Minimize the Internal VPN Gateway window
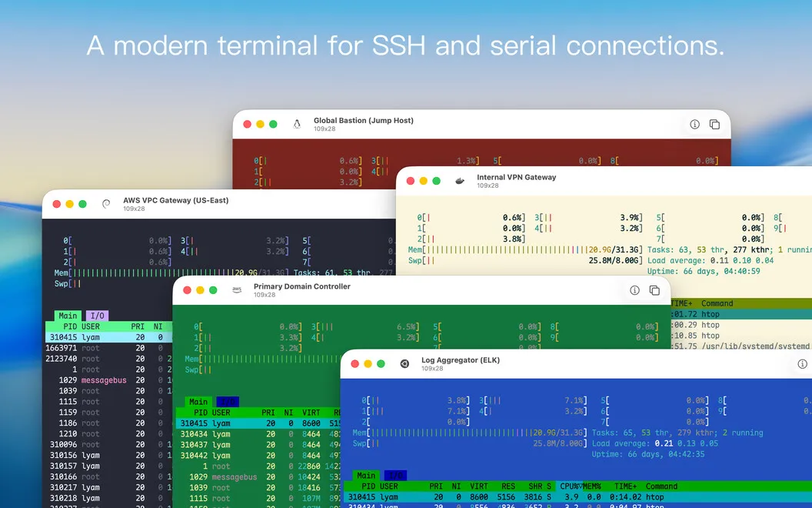 click(x=423, y=181)
